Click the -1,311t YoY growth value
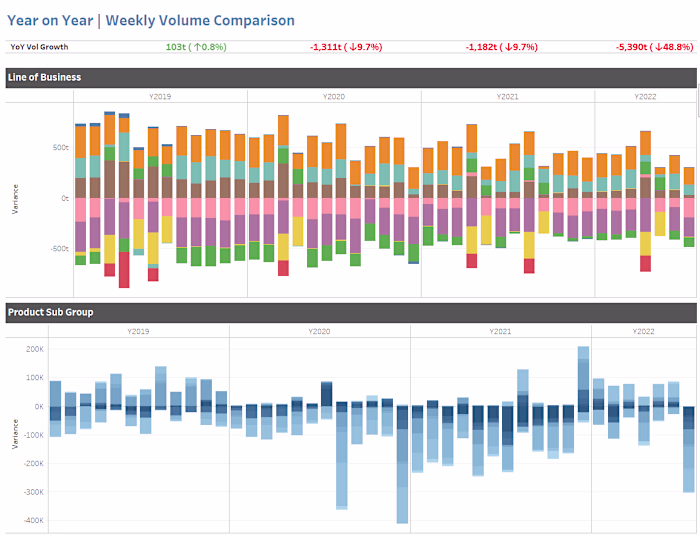This screenshot has height=537, width=700. point(346,47)
